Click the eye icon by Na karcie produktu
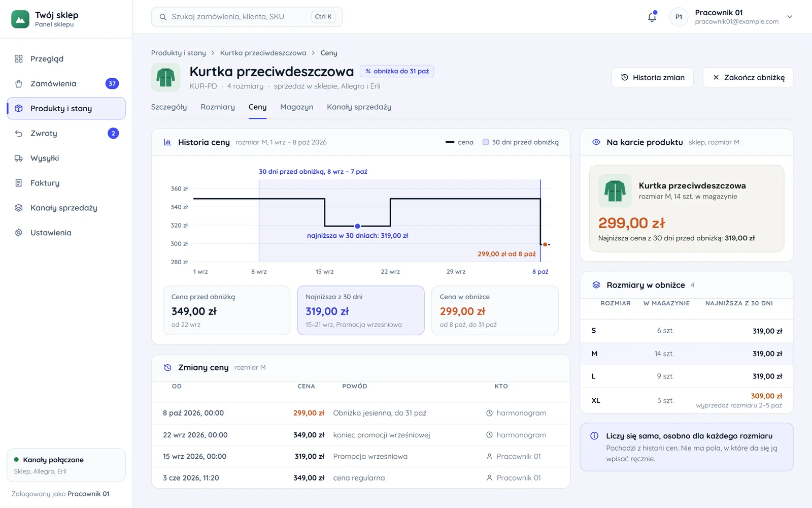 596,142
